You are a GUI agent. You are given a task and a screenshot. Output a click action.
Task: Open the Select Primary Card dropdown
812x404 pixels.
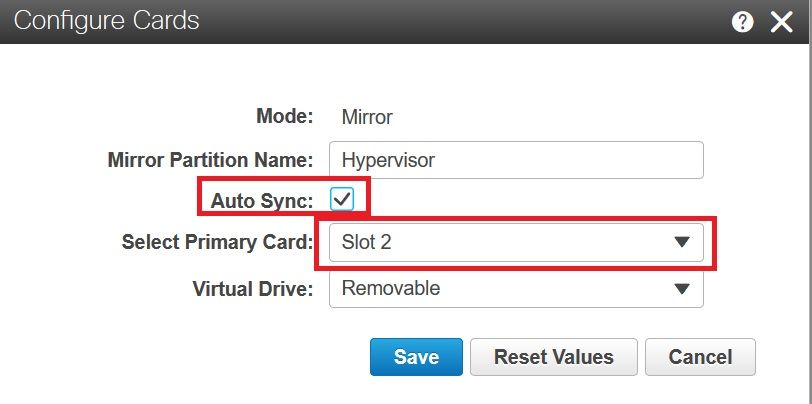(500, 242)
